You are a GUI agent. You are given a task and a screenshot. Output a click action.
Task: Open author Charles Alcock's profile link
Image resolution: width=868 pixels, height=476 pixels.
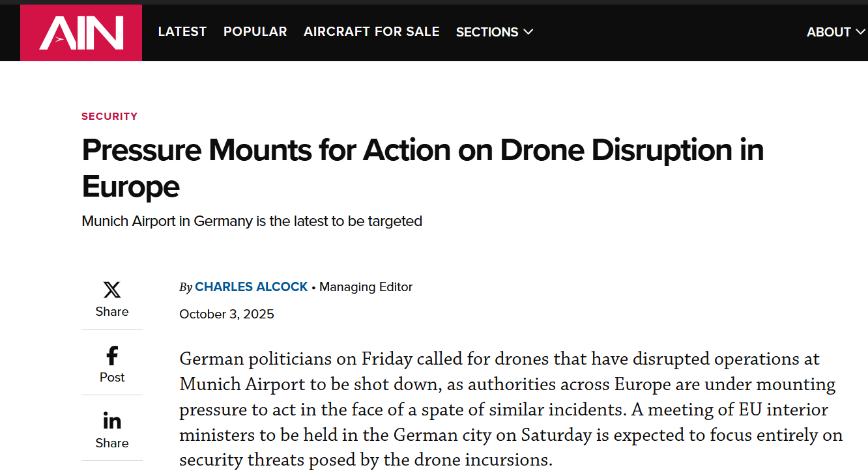coord(251,287)
